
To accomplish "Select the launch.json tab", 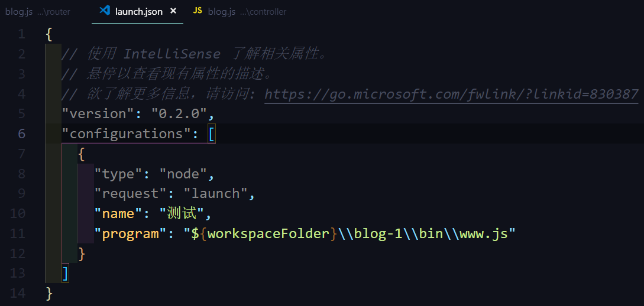I will click(x=138, y=12).
